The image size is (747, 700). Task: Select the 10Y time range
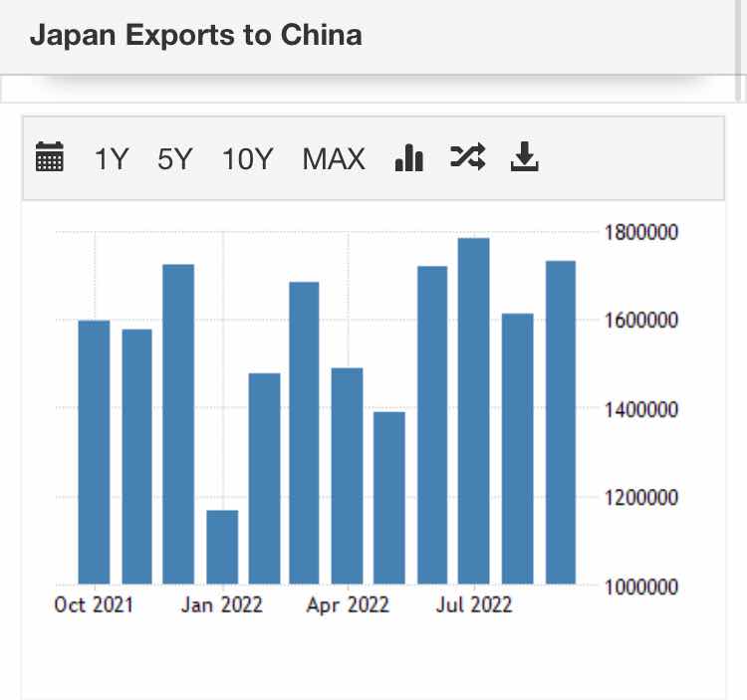point(247,159)
